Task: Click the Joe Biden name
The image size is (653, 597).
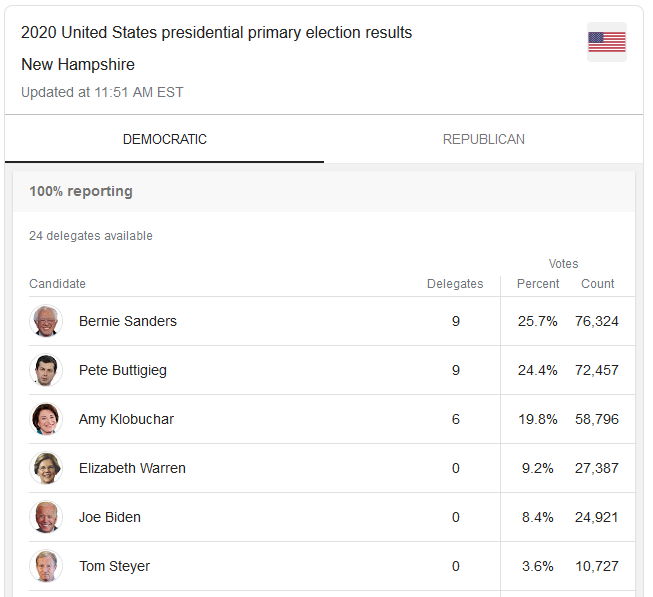Action: tap(110, 517)
